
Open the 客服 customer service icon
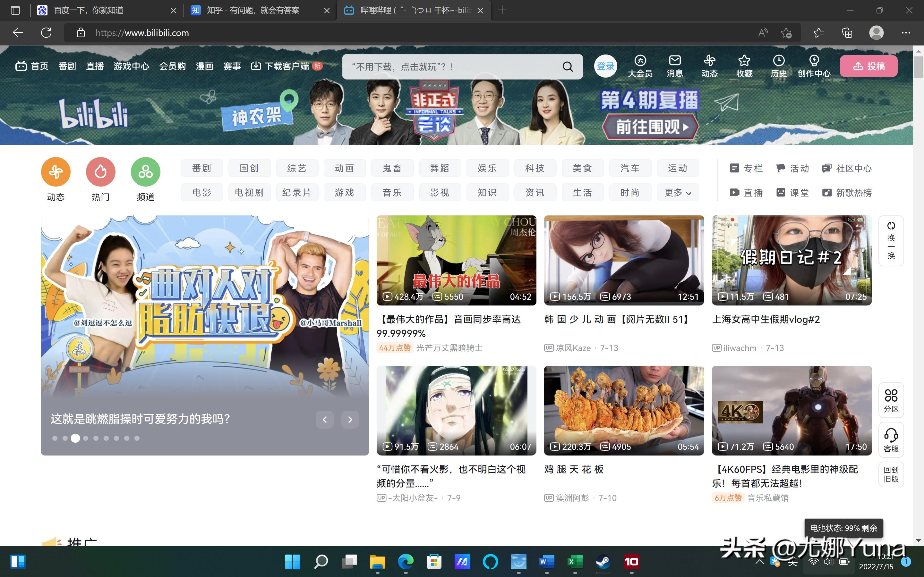pyautogui.click(x=891, y=439)
